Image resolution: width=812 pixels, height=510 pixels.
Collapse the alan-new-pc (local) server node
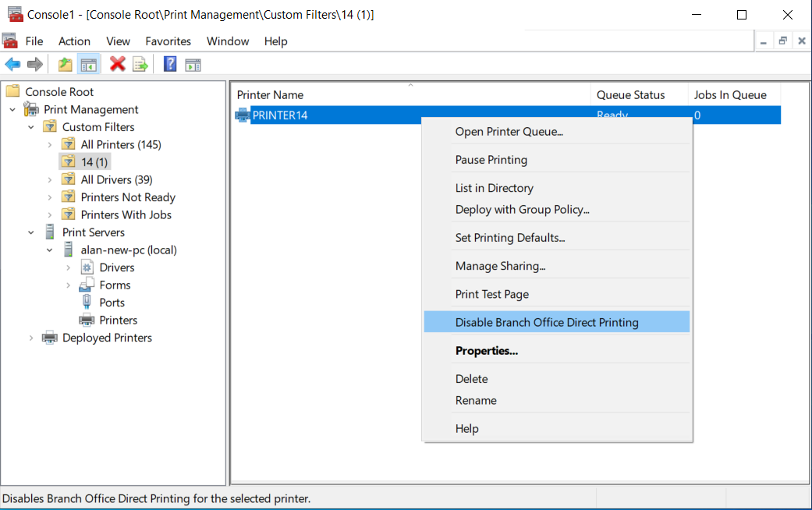click(x=50, y=250)
